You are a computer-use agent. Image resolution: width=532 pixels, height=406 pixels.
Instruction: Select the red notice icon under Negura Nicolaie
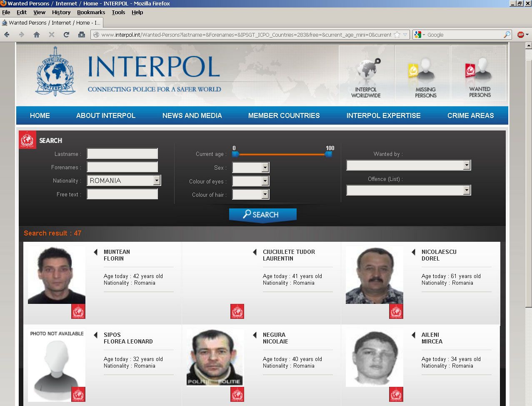click(237, 394)
